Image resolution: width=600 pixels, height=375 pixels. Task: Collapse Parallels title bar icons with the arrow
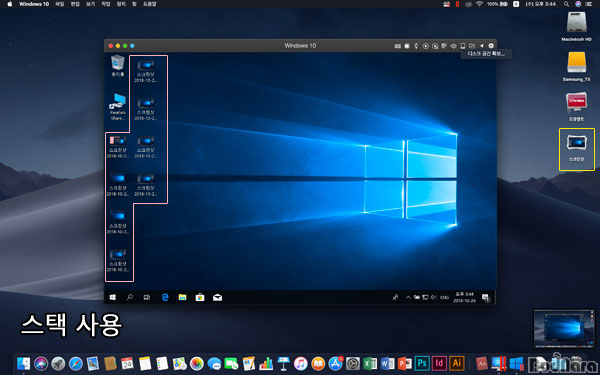tap(482, 46)
